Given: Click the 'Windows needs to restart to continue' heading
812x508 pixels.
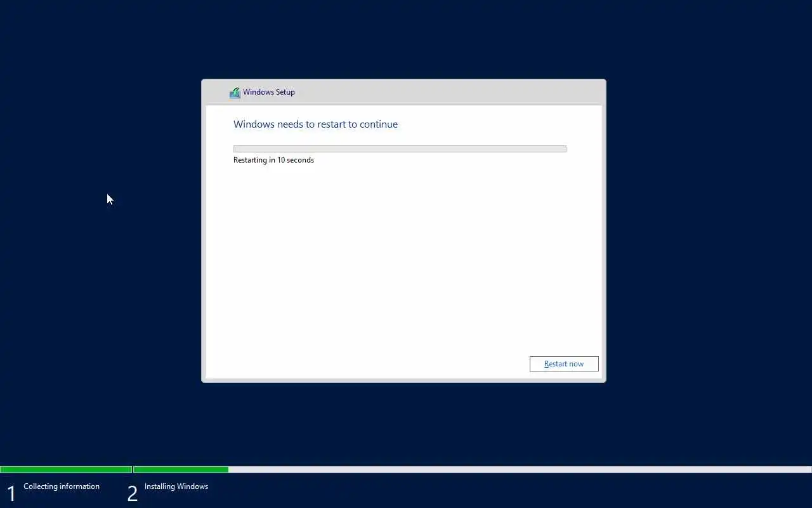Looking at the screenshot, I should click(x=315, y=124).
